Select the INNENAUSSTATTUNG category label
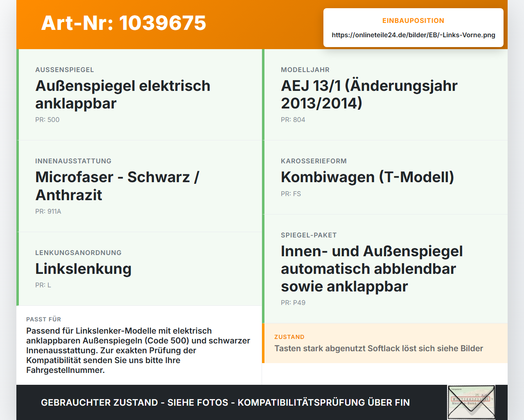The height and width of the screenshot is (420, 524). pos(73,161)
